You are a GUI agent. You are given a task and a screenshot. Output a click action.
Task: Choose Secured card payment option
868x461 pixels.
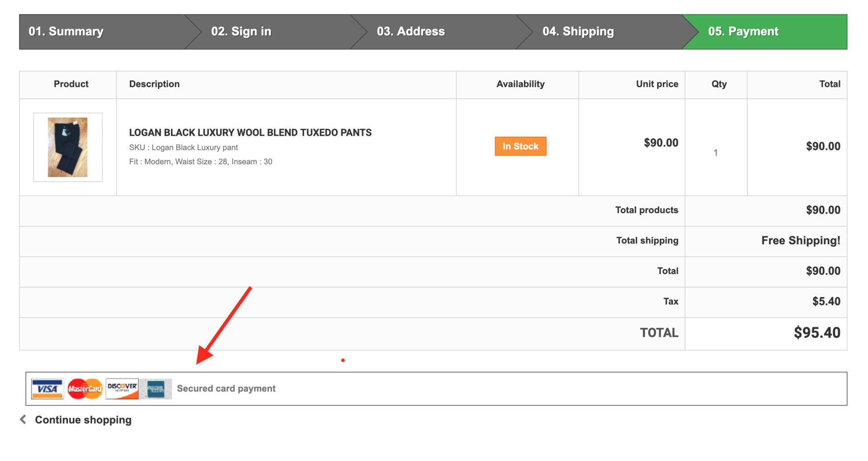click(x=226, y=389)
